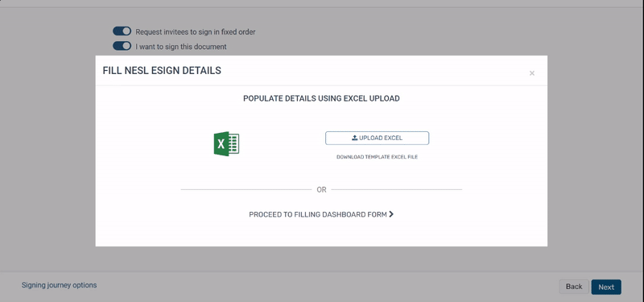Click the Fill NESL eSign Details title
This screenshot has height=302, width=644.
pos(162,71)
